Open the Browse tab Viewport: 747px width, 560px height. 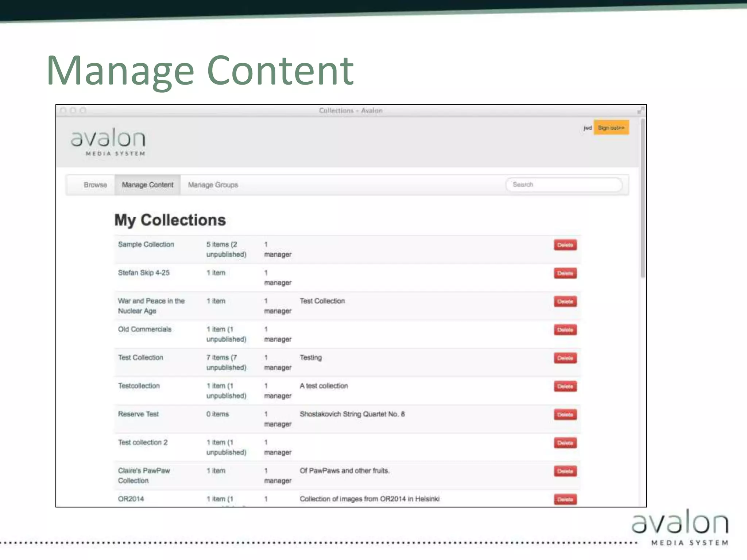coord(95,185)
